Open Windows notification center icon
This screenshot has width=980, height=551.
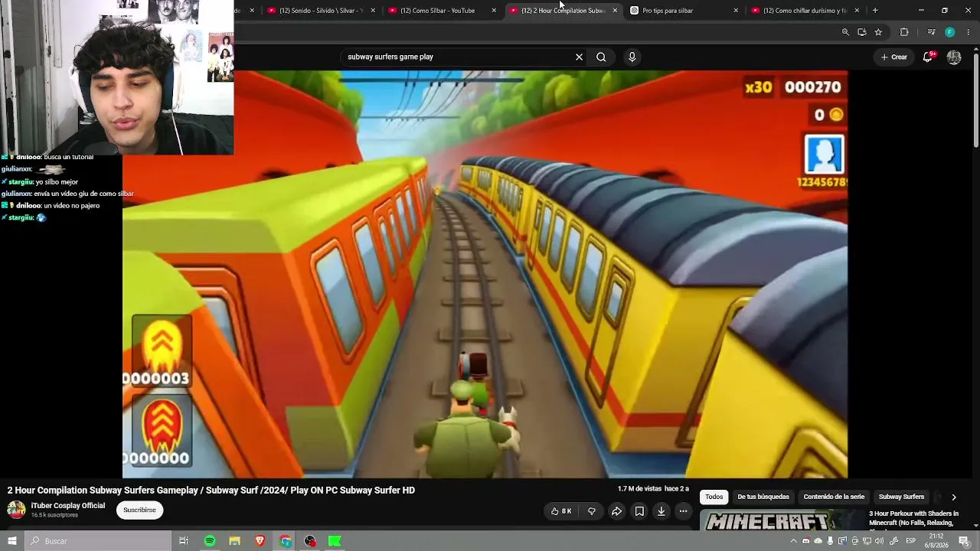click(964, 541)
